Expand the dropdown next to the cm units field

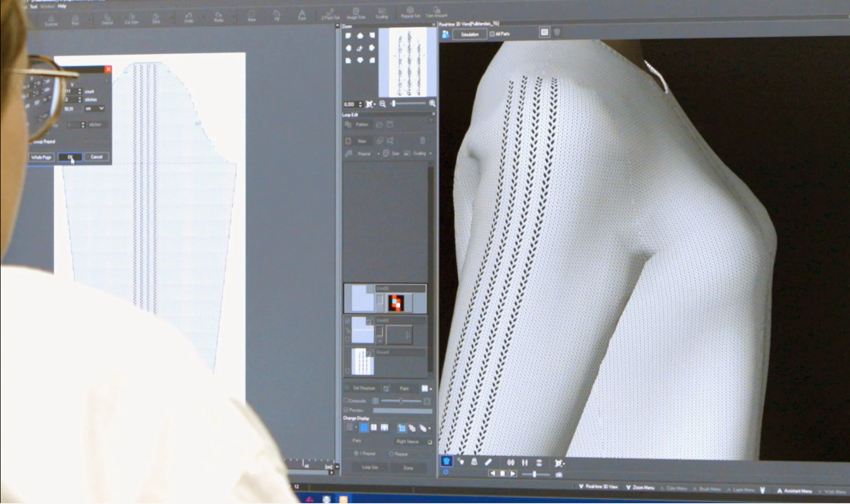point(101,109)
